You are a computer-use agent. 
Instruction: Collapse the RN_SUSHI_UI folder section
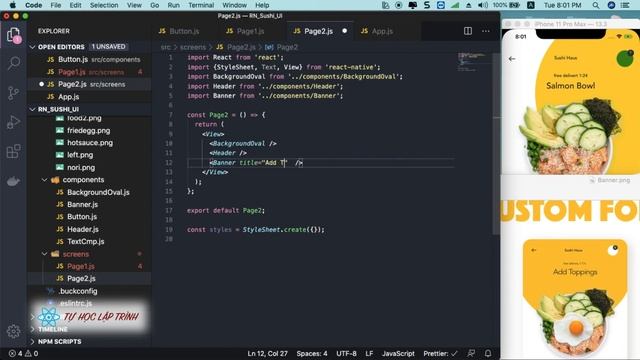[33, 109]
